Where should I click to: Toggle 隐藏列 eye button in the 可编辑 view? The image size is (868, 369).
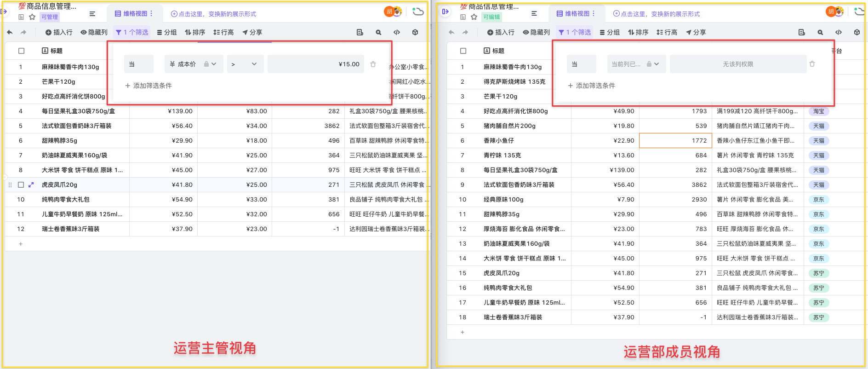point(536,33)
